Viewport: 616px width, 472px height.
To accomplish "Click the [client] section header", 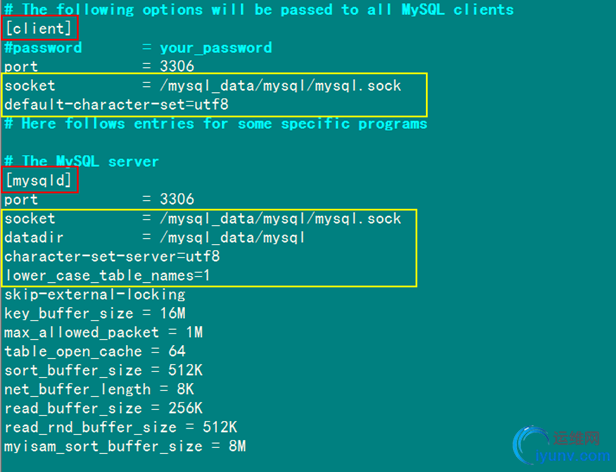I will [38, 28].
